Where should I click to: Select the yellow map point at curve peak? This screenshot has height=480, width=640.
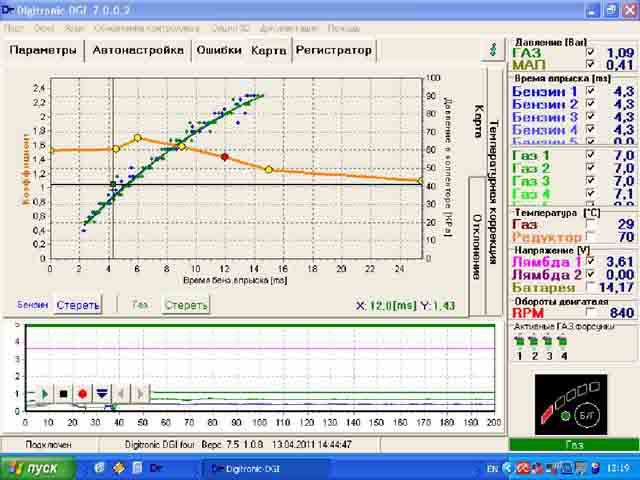(138, 137)
